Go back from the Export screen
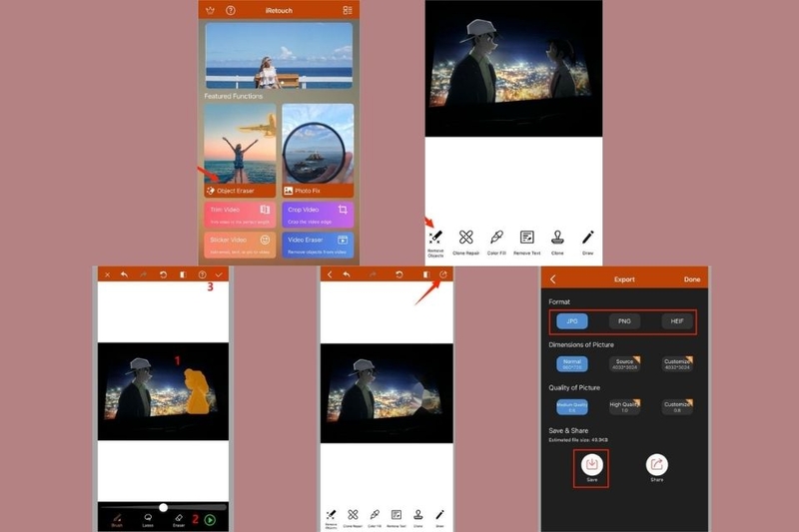 [553, 279]
